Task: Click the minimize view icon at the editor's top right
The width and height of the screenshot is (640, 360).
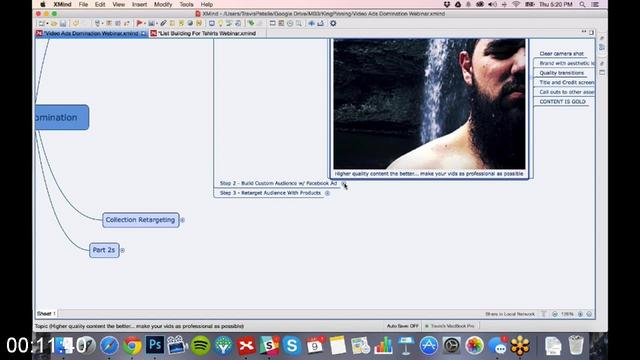Action: tap(584, 32)
